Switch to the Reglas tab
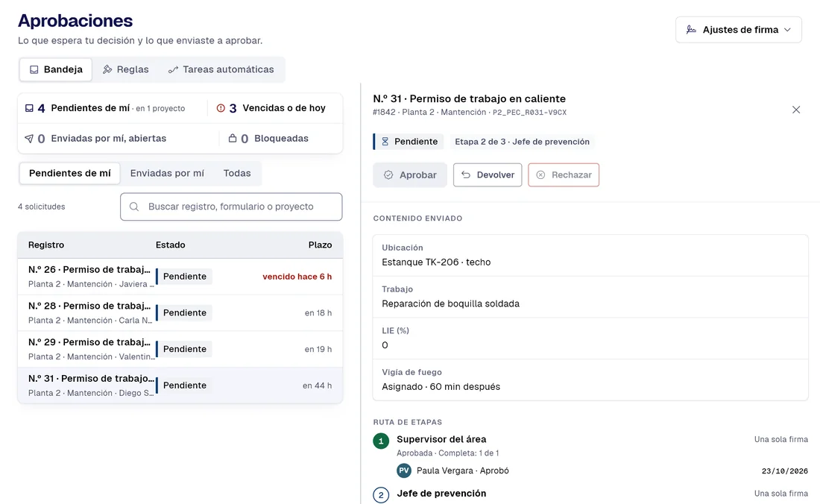Viewport: 820px width, 504px height. (125, 69)
